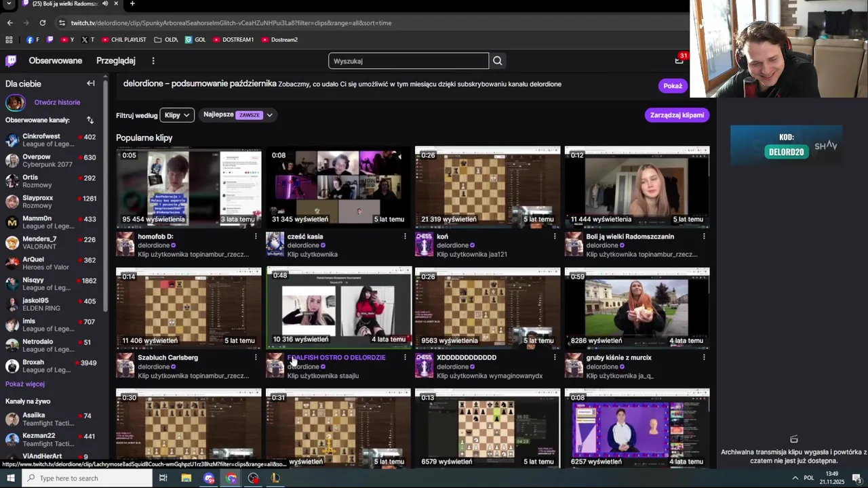This screenshot has width=868, height=488.
Task: Open the three-dot menu next to Przeglądaj
Action: 153,61
